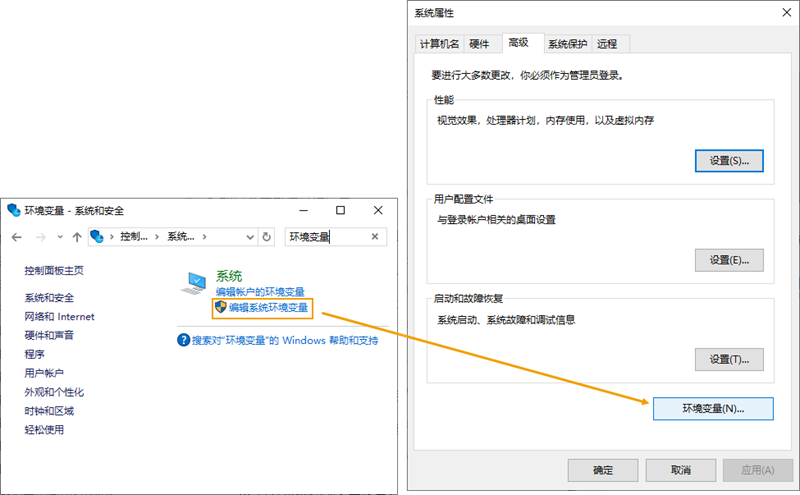Expand the breadcrumb chevron after 控制...
Image resolution: width=800 pixels, height=495 pixels.
pyautogui.click(x=156, y=237)
